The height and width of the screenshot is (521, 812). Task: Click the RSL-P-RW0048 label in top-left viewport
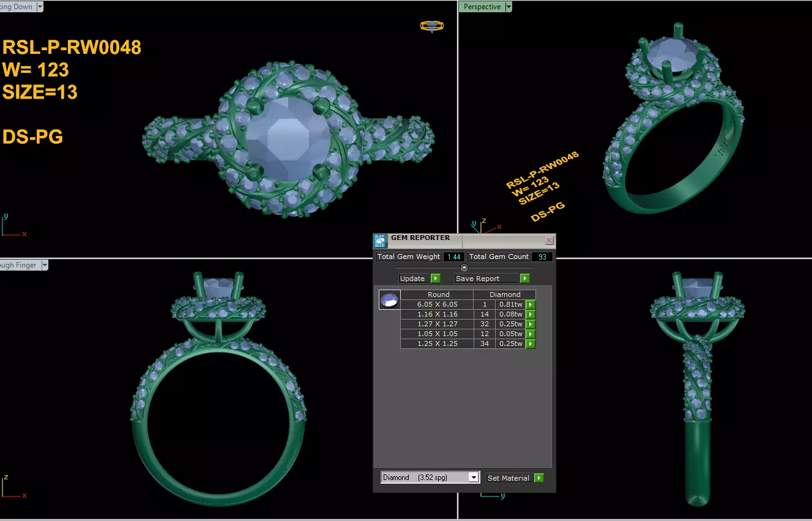[x=72, y=47]
